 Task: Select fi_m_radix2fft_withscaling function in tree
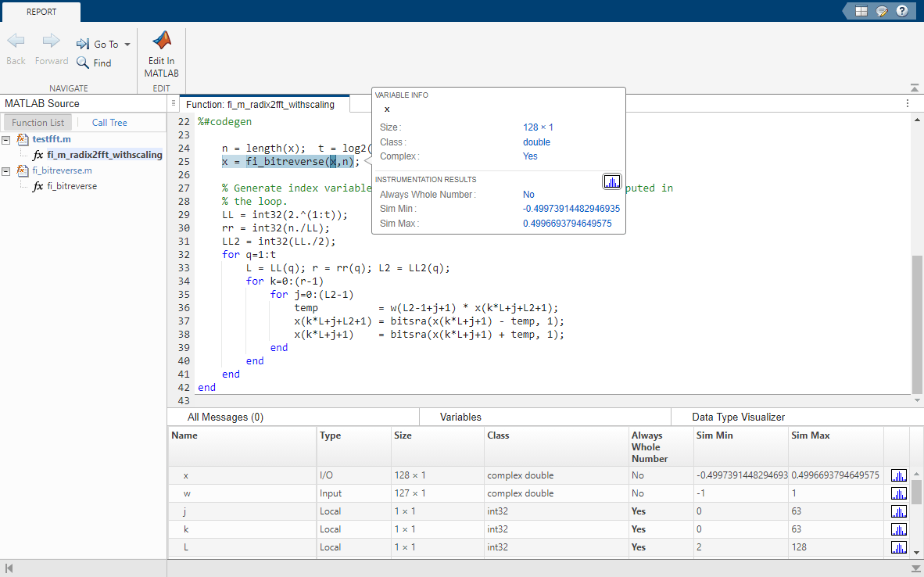coord(105,155)
